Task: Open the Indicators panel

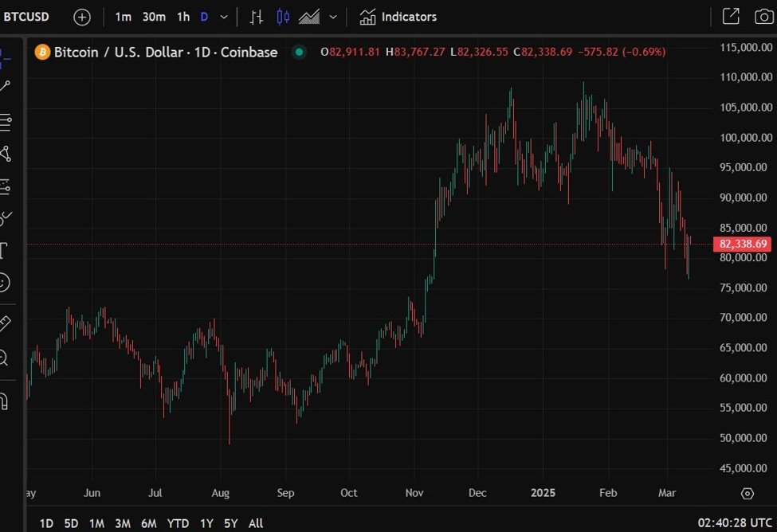Action: pos(398,17)
